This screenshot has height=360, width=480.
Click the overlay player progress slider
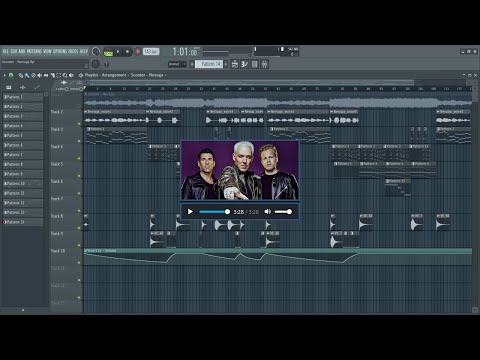[214, 212]
